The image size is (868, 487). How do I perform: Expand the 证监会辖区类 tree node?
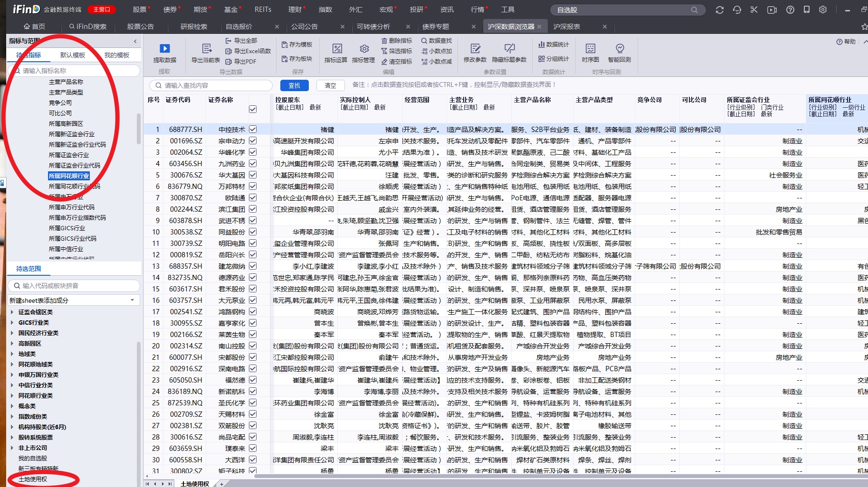[x=12, y=312]
